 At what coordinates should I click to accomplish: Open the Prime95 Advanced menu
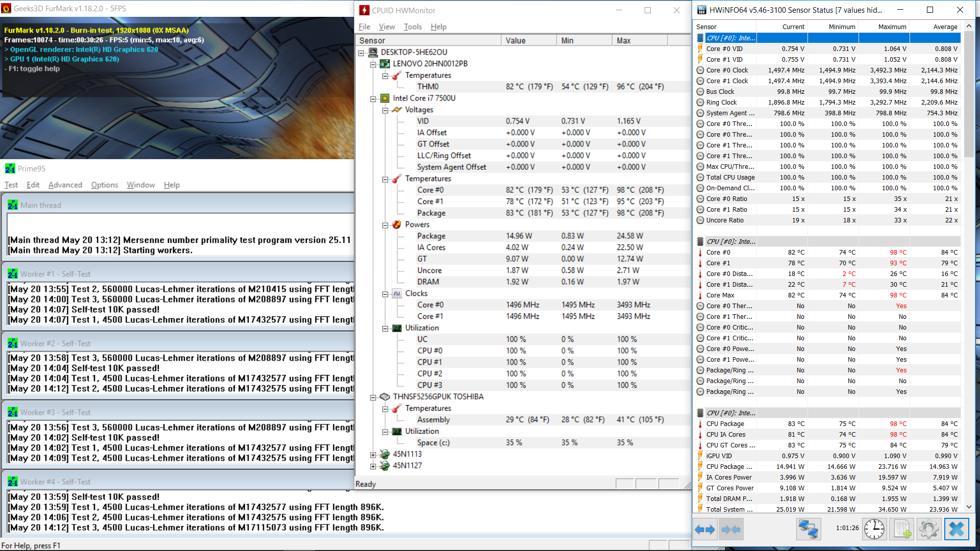pos(65,185)
